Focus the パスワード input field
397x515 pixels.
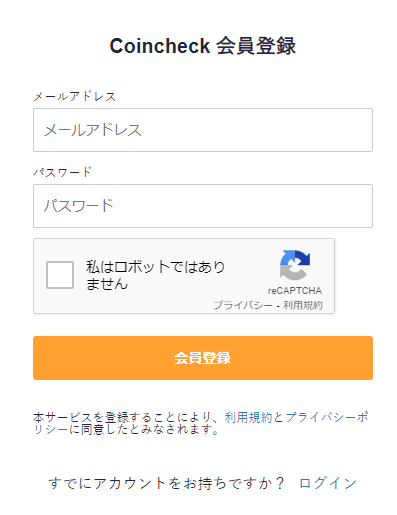[203, 206]
